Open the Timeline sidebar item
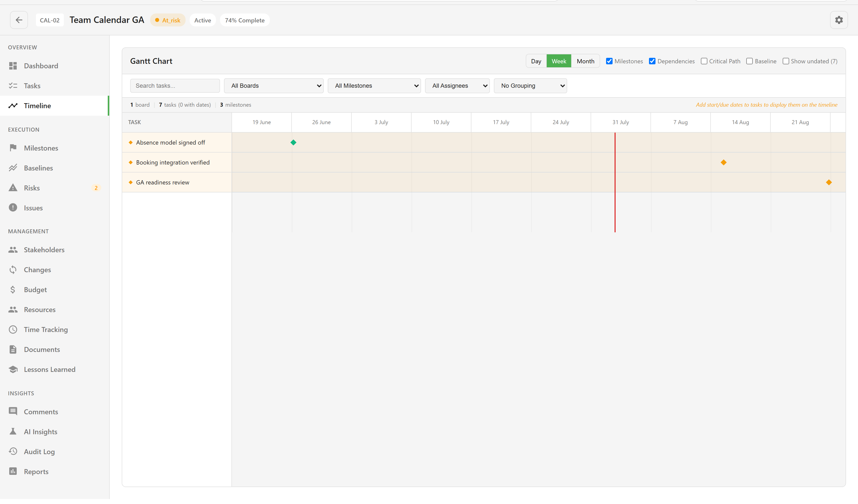Image resolution: width=858 pixels, height=504 pixels. click(54, 106)
